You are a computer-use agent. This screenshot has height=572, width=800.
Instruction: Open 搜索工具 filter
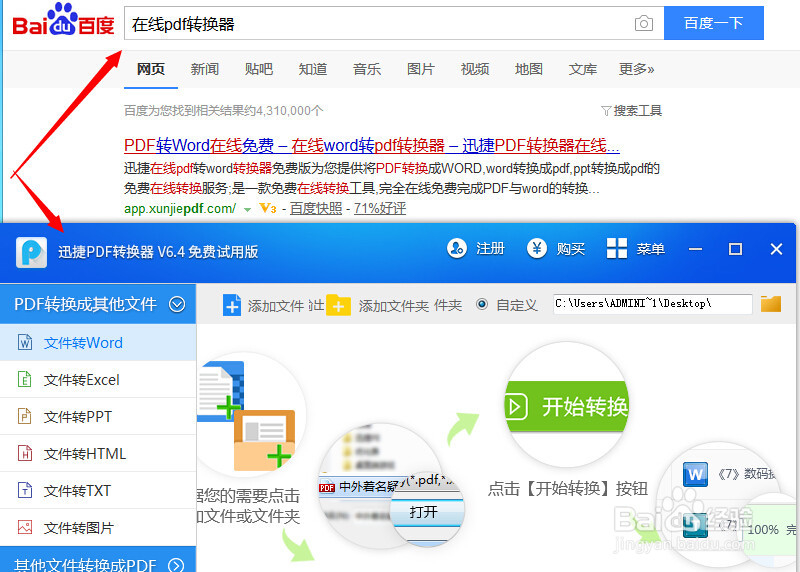(x=632, y=111)
